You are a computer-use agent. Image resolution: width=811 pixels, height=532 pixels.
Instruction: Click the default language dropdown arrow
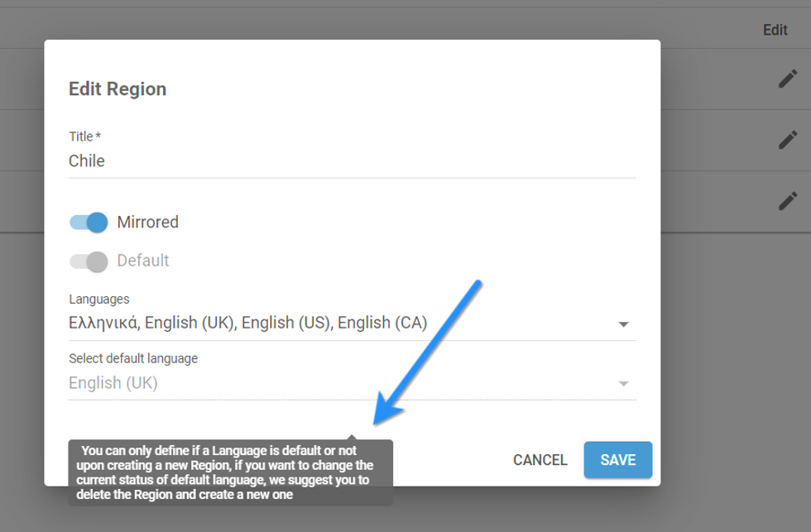tap(624, 384)
